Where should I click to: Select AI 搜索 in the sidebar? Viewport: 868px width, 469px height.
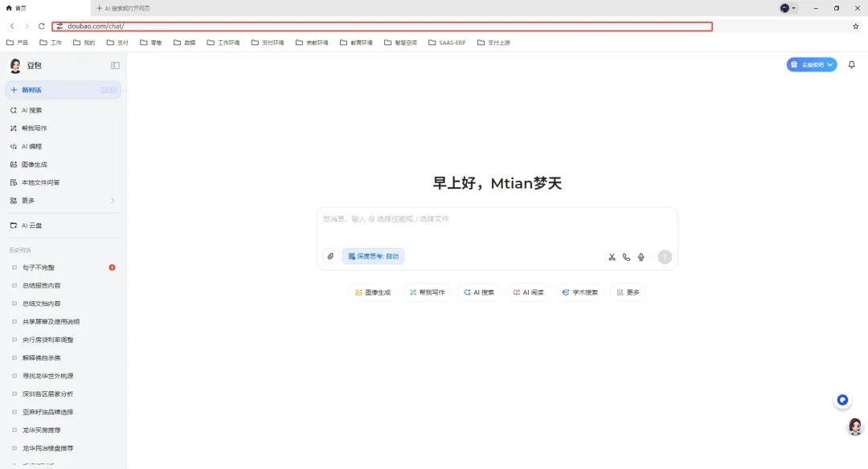tap(32, 110)
